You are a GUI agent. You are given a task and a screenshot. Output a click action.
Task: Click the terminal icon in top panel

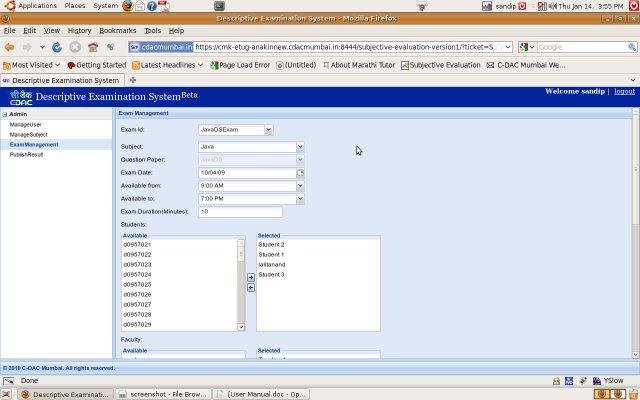point(219,6)
